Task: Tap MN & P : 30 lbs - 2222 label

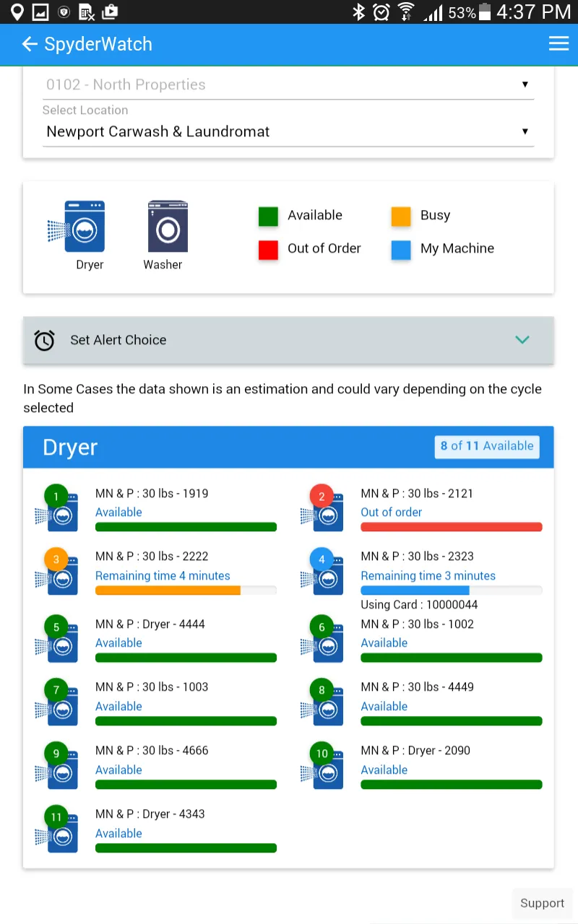Action: pyautogui.click(x=152, y=557)
